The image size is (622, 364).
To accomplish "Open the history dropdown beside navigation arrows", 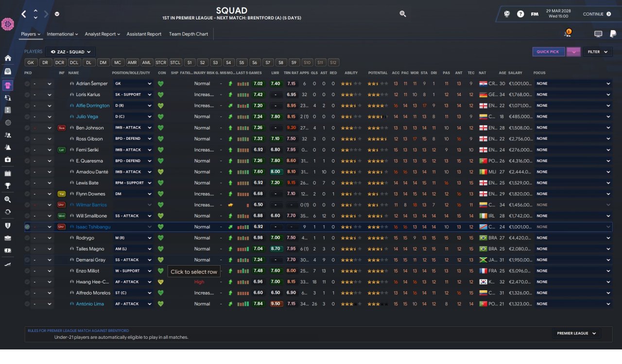I will point(57,14).
